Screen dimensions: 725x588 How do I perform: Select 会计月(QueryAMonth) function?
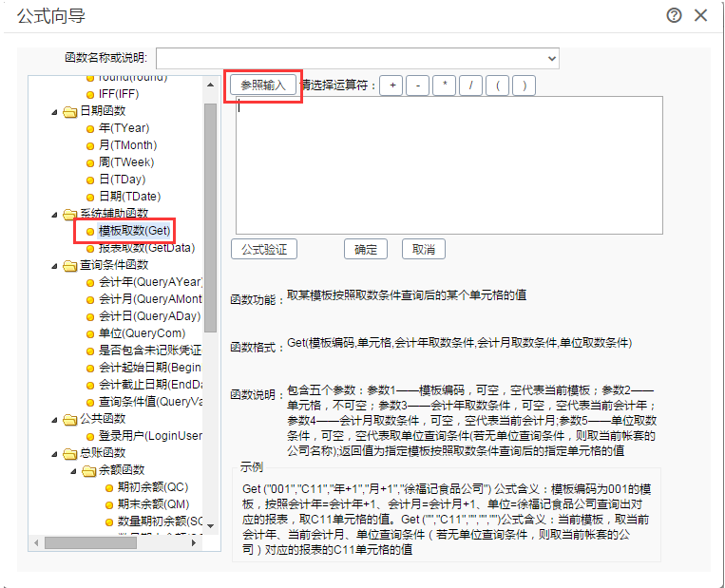click(x=151, y=299)
